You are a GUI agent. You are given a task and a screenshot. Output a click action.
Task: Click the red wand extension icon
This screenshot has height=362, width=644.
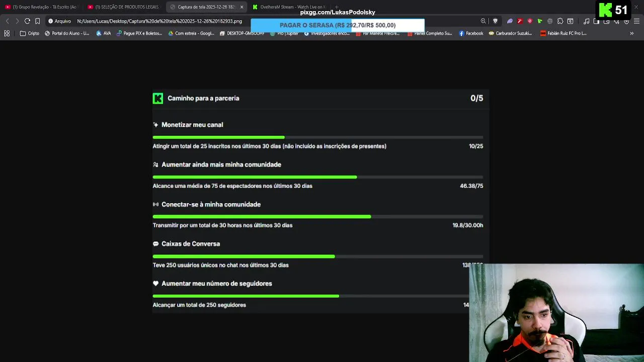point(520,21)
